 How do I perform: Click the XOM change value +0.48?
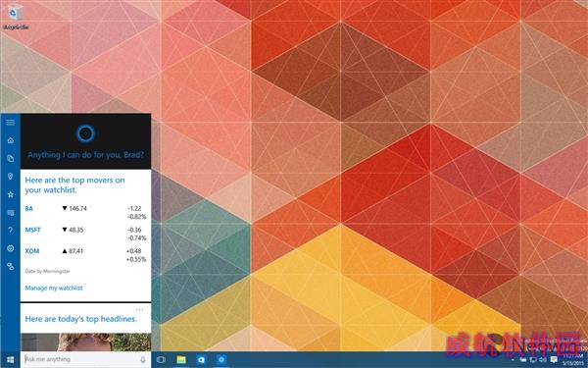[x=134, y=251]
